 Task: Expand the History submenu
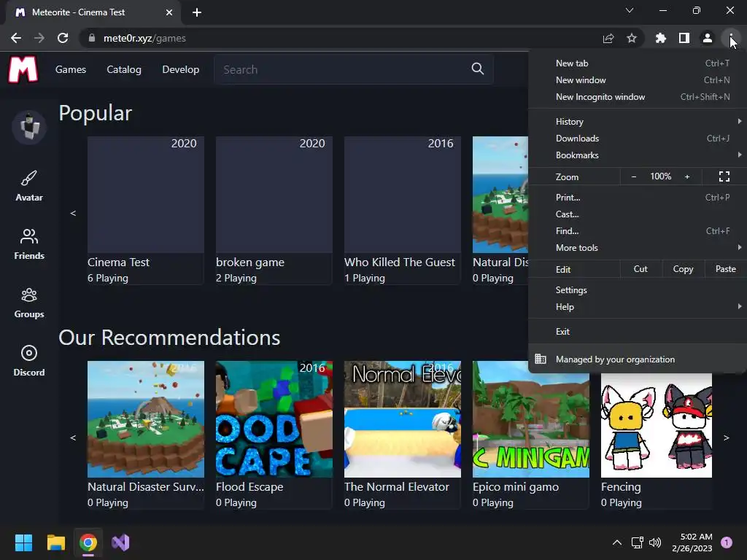638,122
